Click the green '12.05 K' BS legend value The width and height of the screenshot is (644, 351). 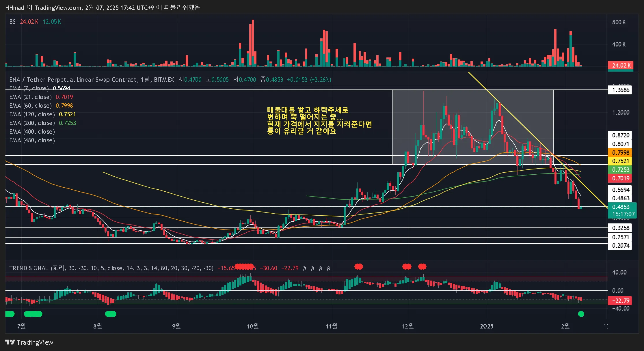[52, 22]
